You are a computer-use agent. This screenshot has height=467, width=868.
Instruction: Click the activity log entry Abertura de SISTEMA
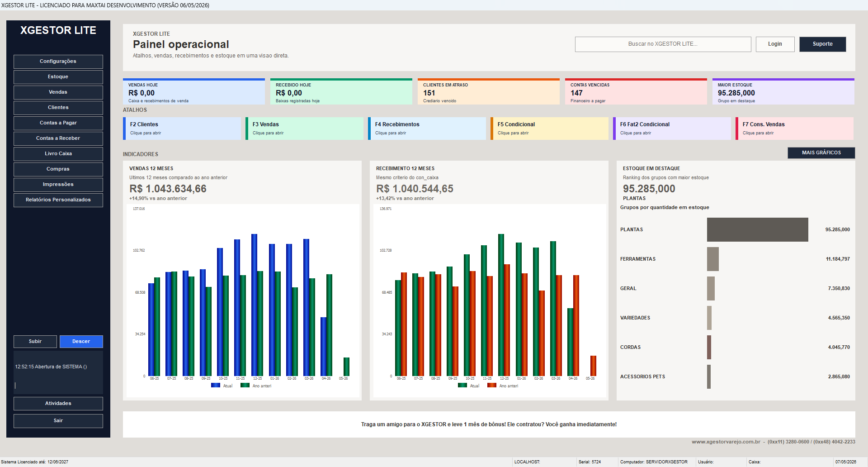pos(51,367)
